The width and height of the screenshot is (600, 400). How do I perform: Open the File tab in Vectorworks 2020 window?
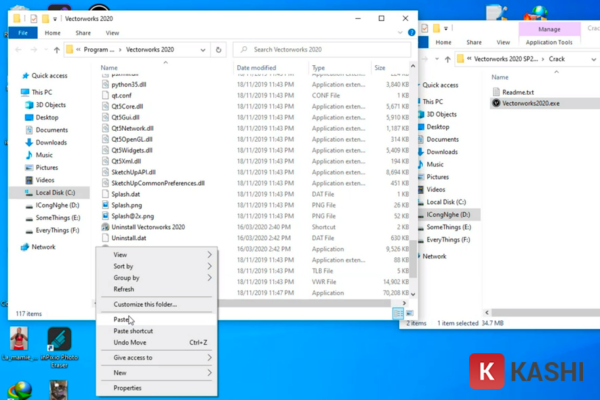23,33
